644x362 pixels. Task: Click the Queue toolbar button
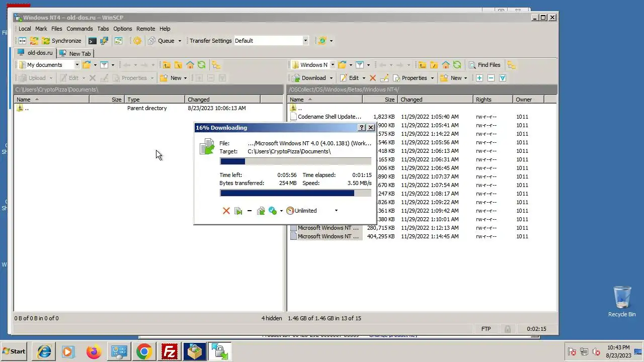161,41
